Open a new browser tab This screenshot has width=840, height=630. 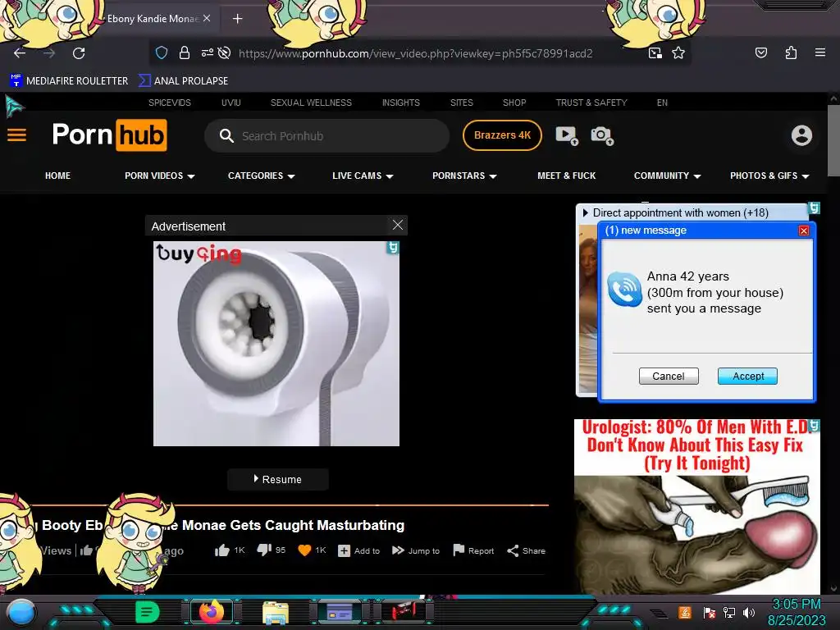point(237,19)
